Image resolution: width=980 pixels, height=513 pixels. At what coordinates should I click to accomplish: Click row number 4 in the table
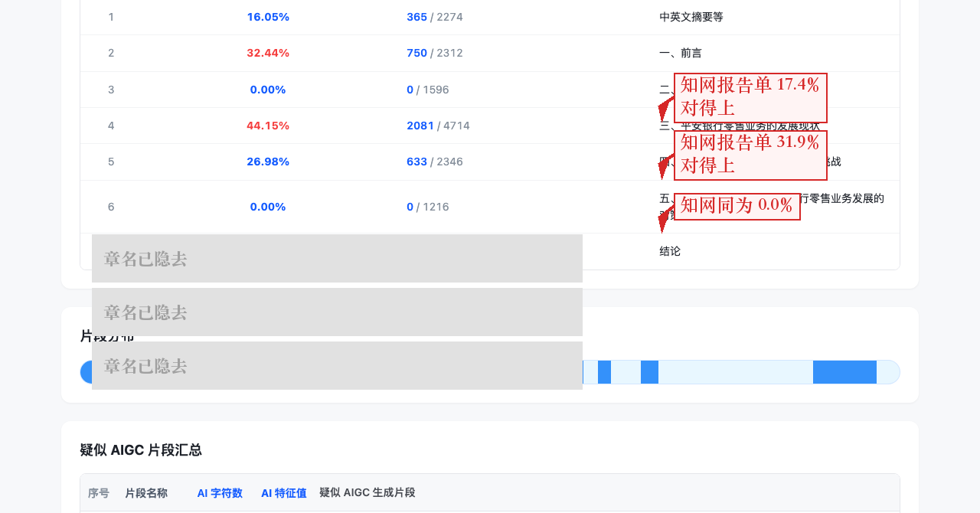(111, 126)
